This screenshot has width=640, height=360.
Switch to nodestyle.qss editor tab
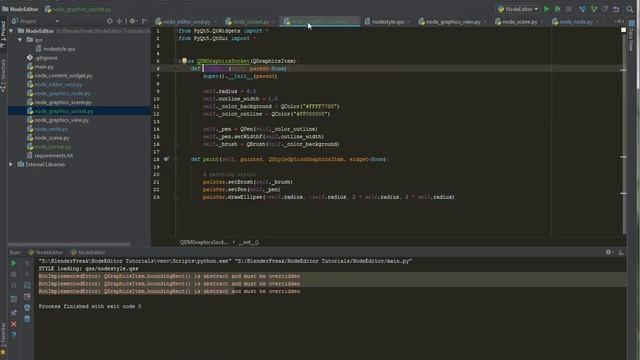387,22
